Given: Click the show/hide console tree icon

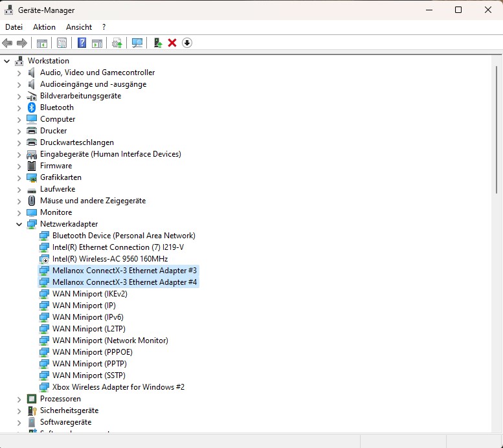Looking at the screenshot, I should 41,43.
